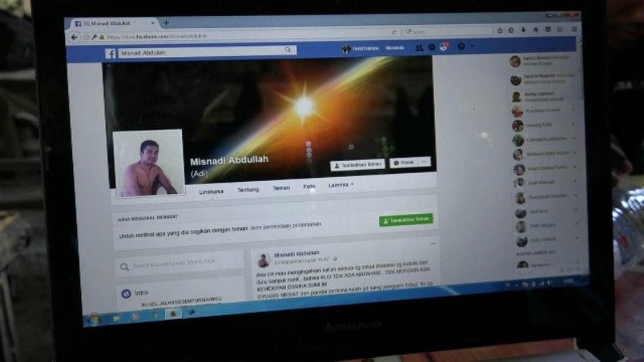Screen dimensions: 644x362
Task: Bookmark page with star icon
Action: [x=500, y=31]
